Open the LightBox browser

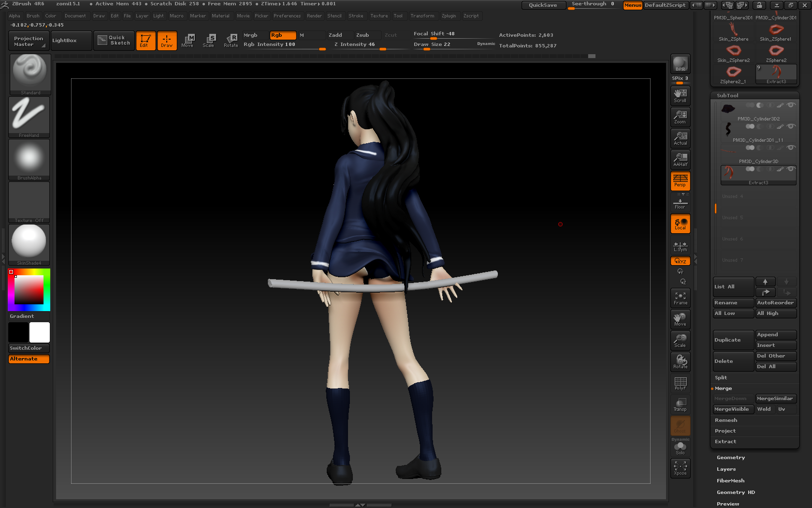pos(71,41)
